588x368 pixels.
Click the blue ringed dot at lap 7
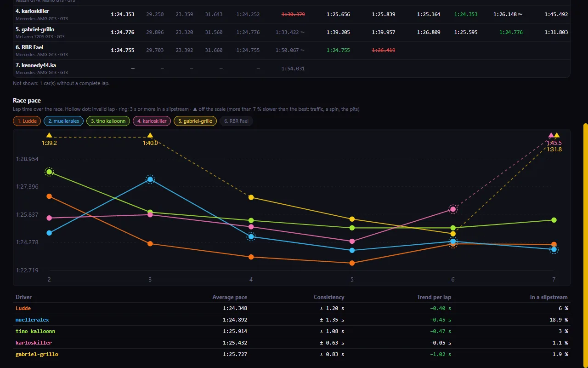554,249
